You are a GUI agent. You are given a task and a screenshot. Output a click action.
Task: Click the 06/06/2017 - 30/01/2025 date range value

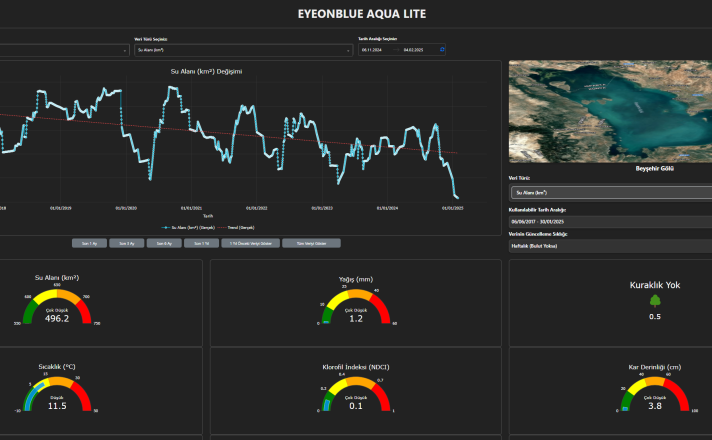[x=537, y=222]
